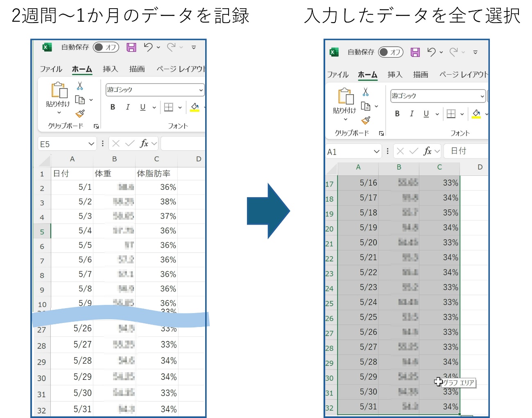The image size is (532, 418).
Task: Select cell 体脂肪率 in left window
Action: pos(156,174)
